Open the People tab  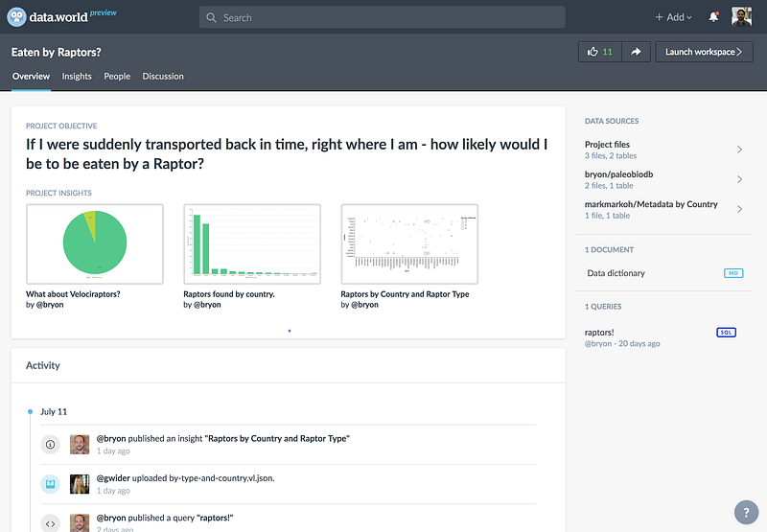point(117,77)
